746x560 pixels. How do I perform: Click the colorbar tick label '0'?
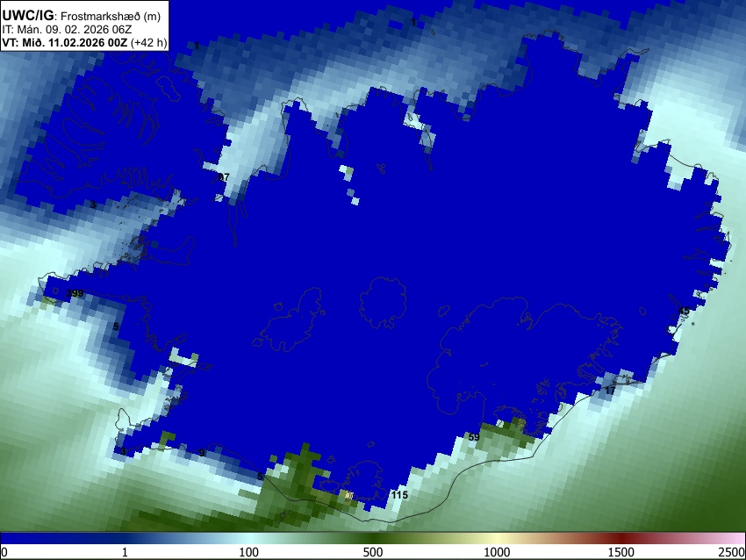pyautogui.click(x=4, y=552)
